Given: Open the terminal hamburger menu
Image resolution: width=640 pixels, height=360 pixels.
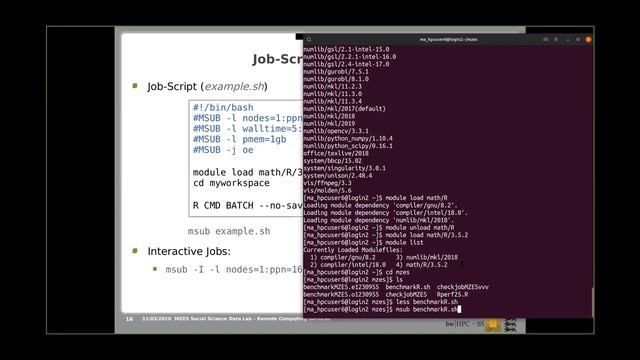Looking at the screenshot, I should [x=556, y=40].
